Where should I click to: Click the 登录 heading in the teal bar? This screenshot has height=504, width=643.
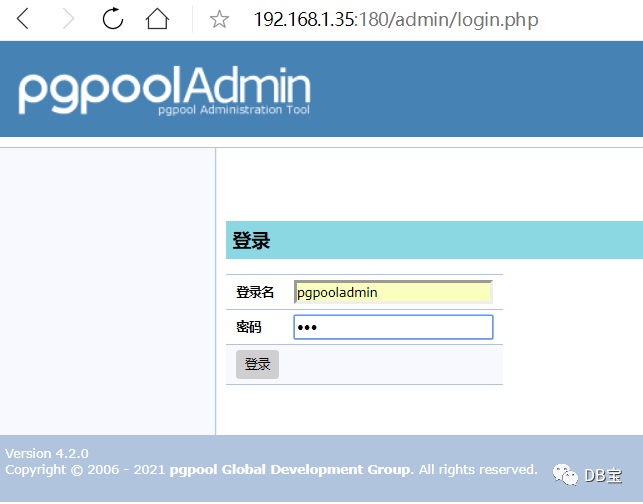pyautogui.click(x=251, y=240)
